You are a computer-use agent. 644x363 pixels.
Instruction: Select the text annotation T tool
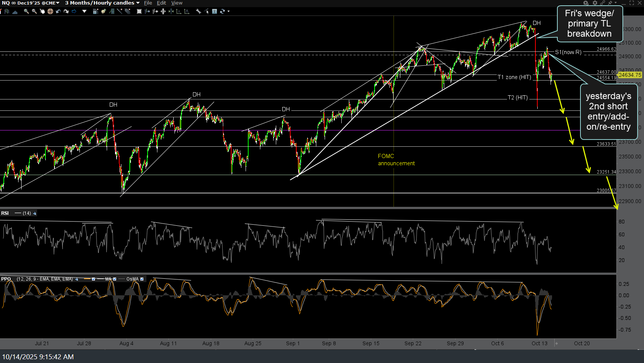coord(215,11)
